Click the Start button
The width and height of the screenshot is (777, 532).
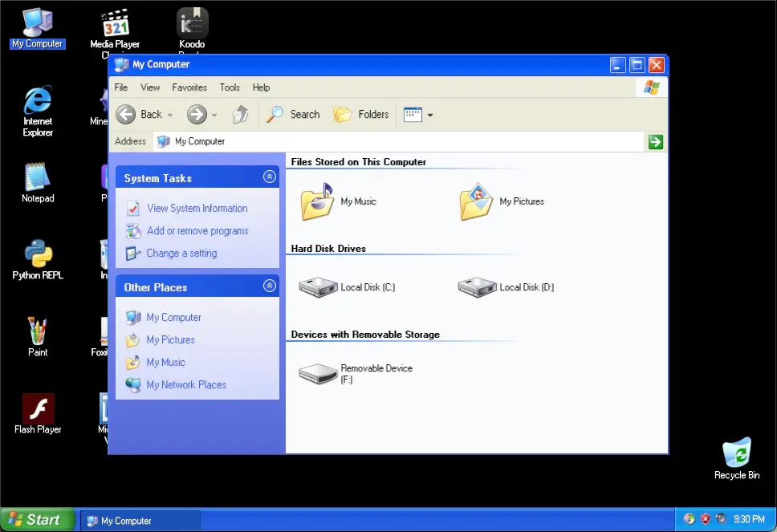point(38,520)
